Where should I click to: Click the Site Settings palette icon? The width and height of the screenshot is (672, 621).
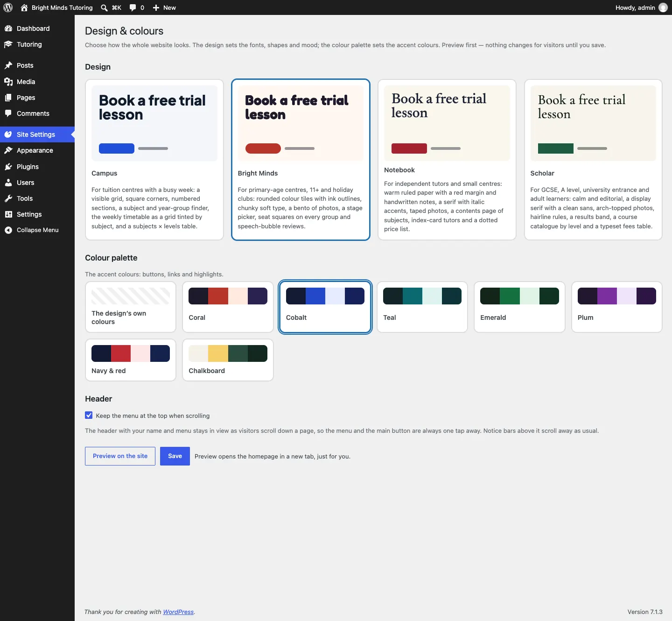[8, 134]
